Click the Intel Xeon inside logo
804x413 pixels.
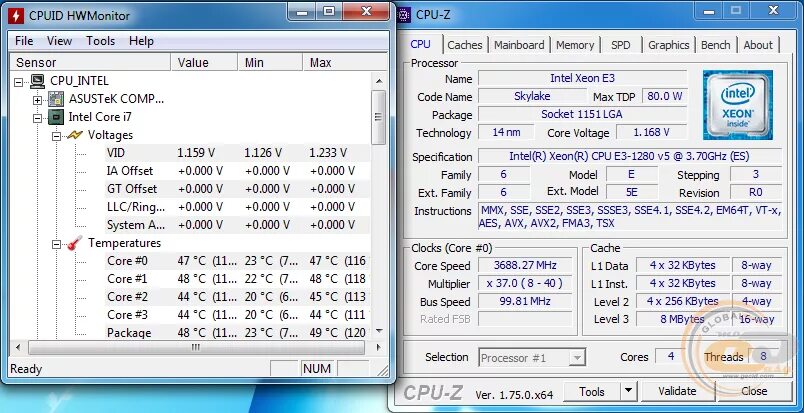(x=737, y=105)
